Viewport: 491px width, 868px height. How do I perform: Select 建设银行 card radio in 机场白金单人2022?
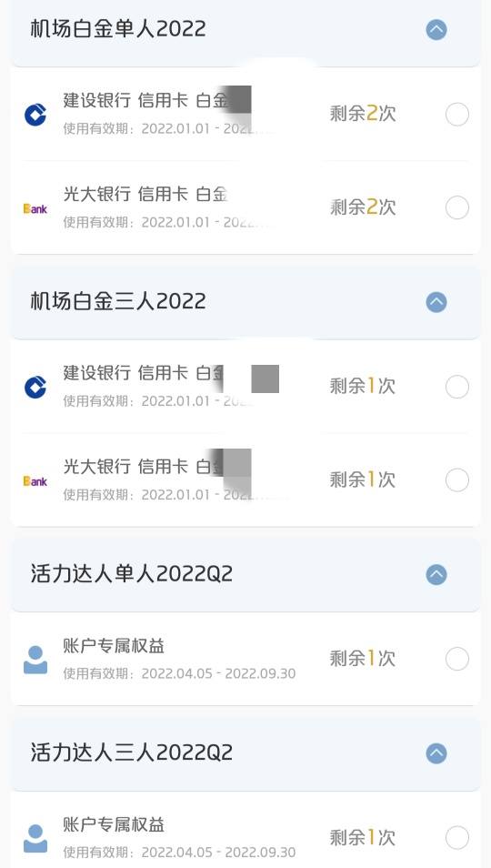coord(457,115)
